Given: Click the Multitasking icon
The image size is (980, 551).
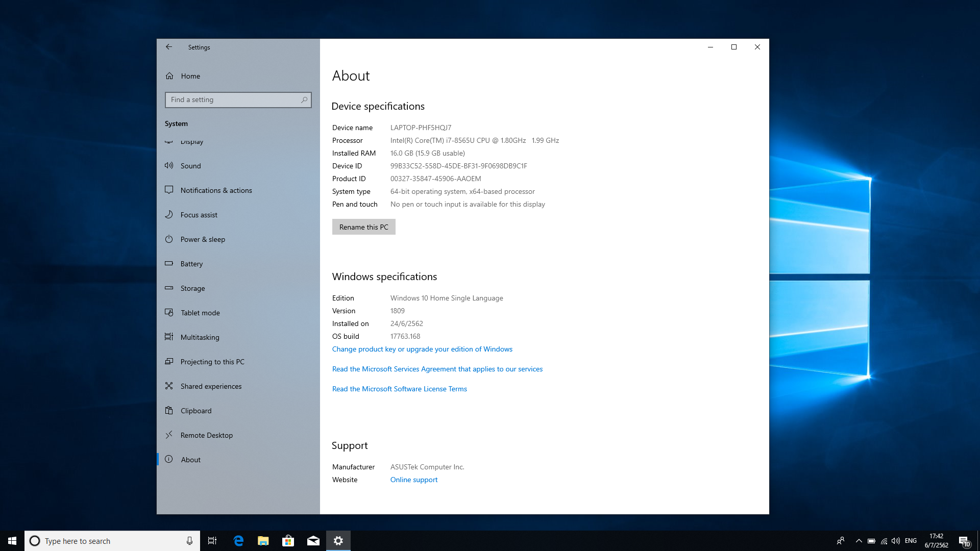Looking at the screenshot, I should coord(169,337).
